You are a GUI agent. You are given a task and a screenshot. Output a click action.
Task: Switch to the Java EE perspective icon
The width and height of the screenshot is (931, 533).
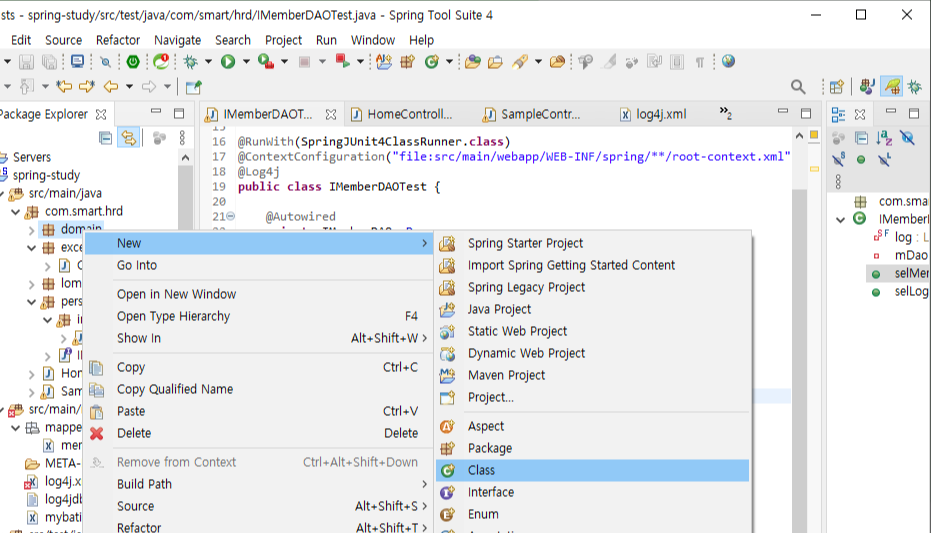pos(867,87)
